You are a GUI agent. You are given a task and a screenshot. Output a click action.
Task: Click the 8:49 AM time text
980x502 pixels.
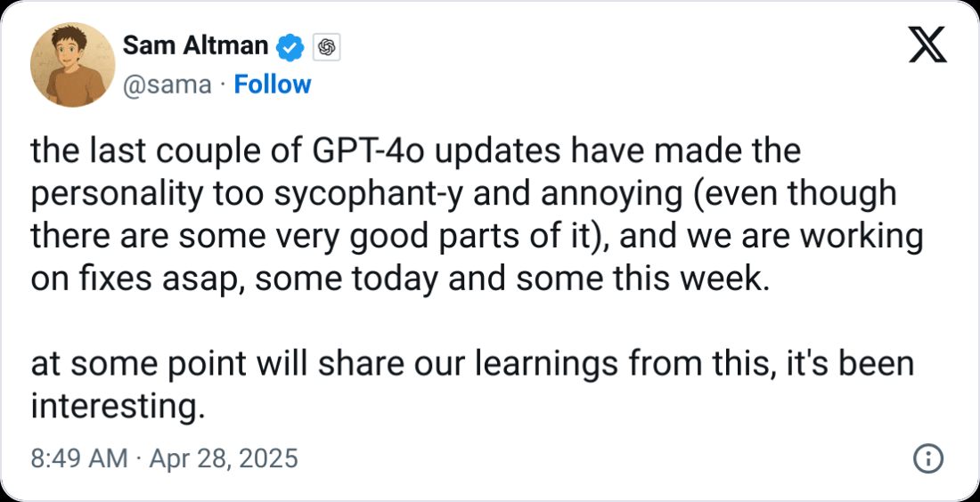79,459
